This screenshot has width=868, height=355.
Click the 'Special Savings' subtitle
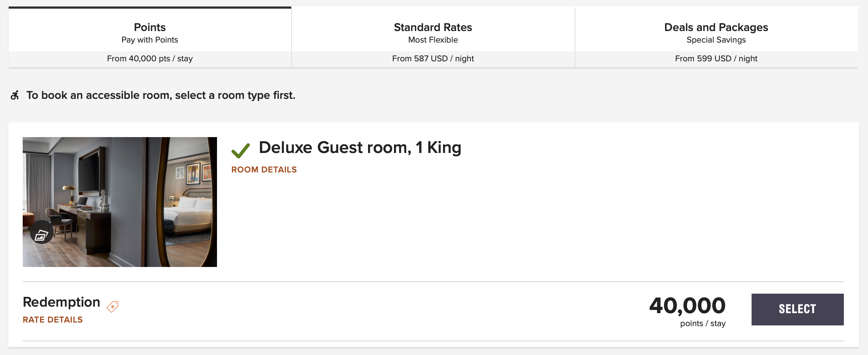(x=716, y=40)
